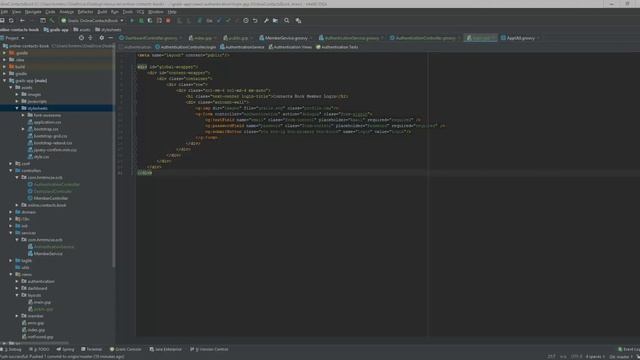
Task: Collapse the stylesheets folder arrow
Action: [17, 108]
